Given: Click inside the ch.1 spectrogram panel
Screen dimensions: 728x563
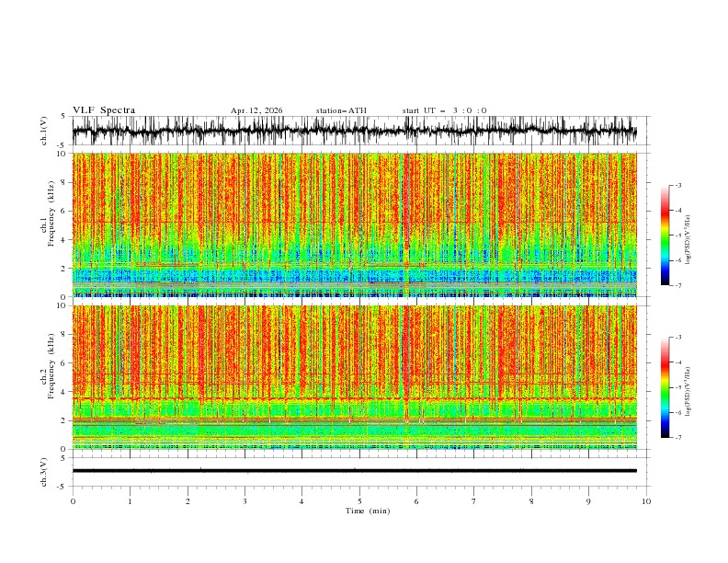Looking at the screenshot, I should 354,224.
